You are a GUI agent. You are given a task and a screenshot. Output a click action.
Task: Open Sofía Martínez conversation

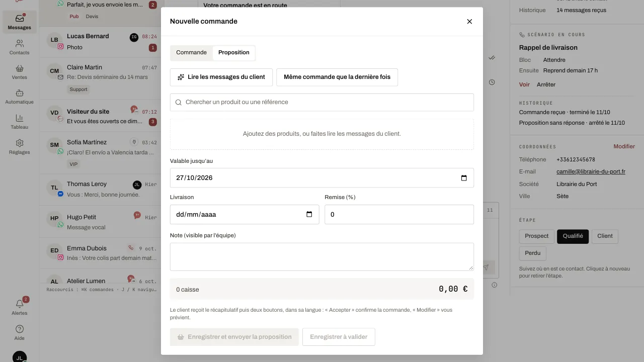(100, 153)
